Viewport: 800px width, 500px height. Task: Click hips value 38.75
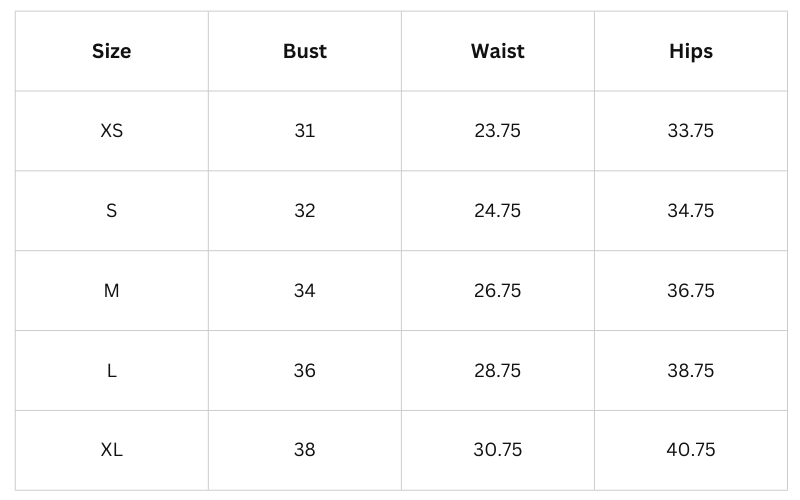pos(691,371)
